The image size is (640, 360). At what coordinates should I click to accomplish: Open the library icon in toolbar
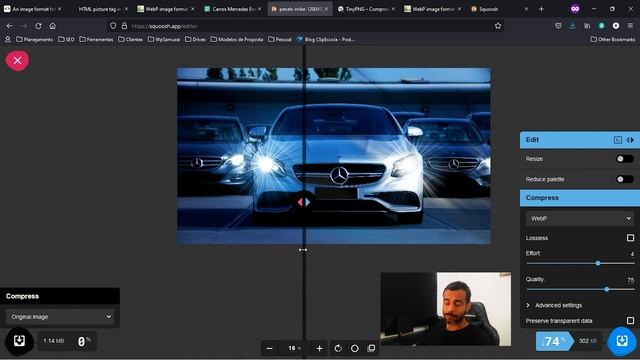tap(587, 26)
